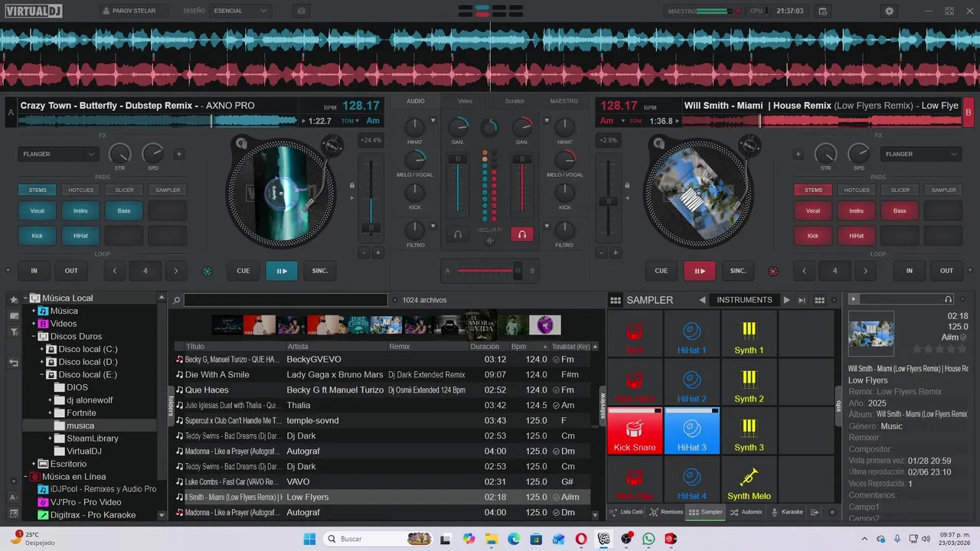This screenshot has height=551, width=980.
Task: Click the clock config icon in title bar
Action: pyautogui.click(x=822, y=11)
